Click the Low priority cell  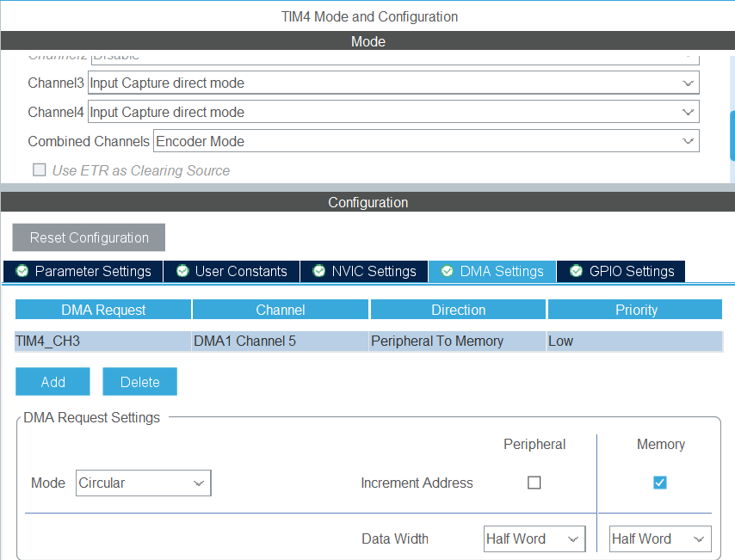tap(635, 342)
